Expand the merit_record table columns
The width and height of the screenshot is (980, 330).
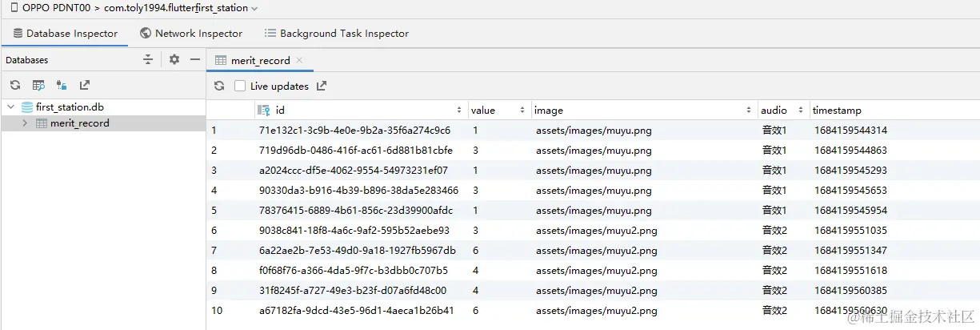pos(25,123)
